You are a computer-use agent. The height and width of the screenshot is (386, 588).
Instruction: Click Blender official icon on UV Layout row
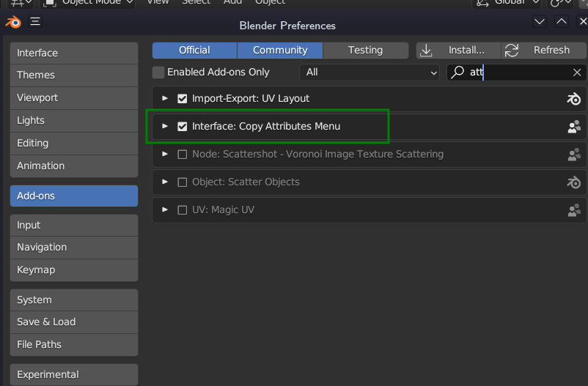point(574,99)
